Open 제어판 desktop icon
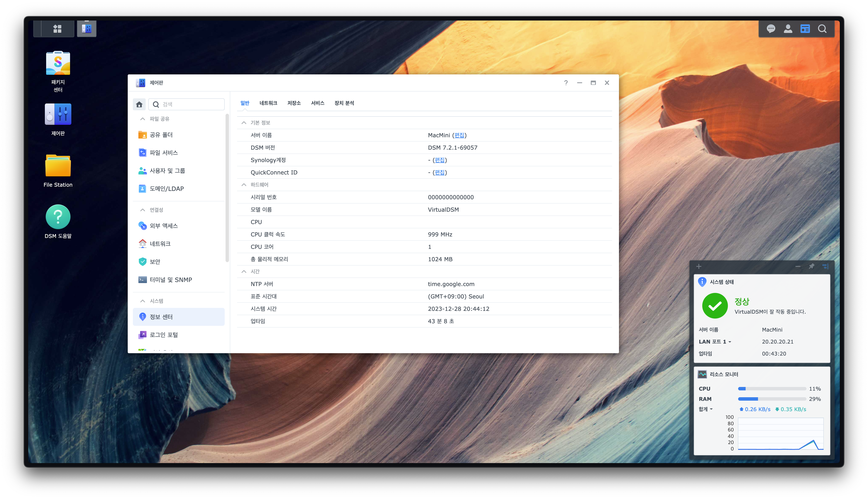Viewport: 868px width, 499px height. pos(58,120)
